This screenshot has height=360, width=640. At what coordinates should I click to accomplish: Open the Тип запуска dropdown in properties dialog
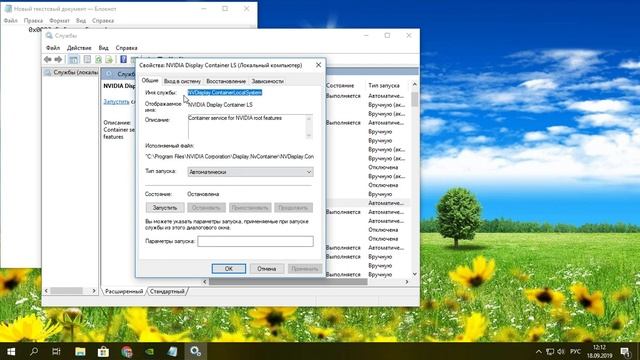click(250, 172)
